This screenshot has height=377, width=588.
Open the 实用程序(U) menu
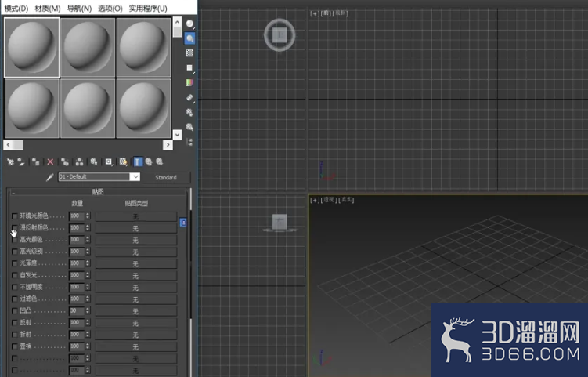(x=148, y=9)
